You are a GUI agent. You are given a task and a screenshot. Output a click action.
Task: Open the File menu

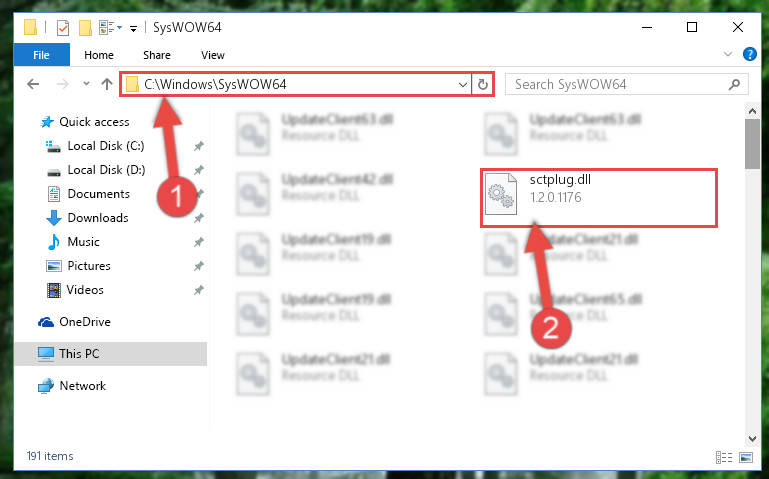pyautogui.click(x=42, y=55)
